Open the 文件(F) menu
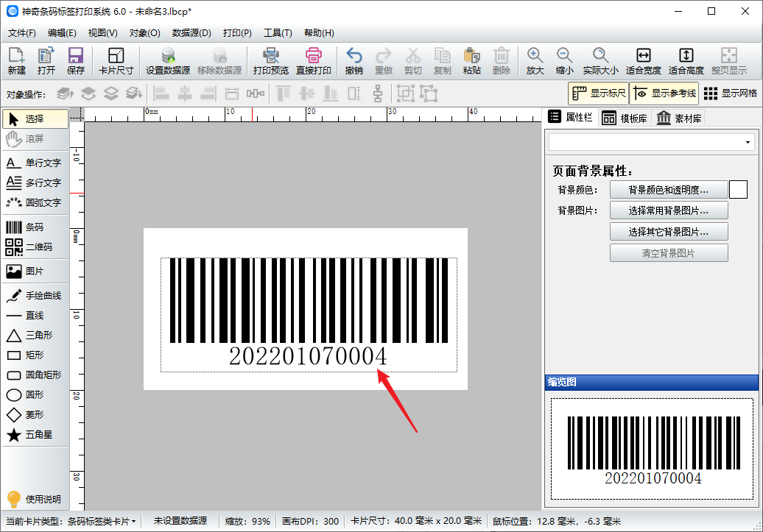This screenshot has height=532, width=763. (x=22, y=32)
